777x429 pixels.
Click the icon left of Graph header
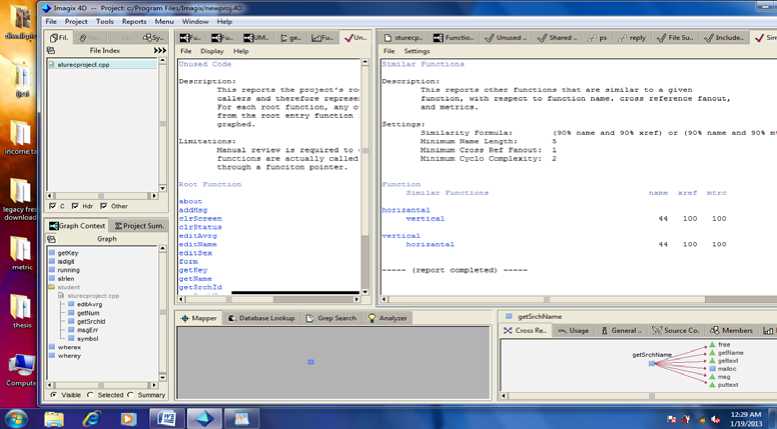[x=53, y=239]
